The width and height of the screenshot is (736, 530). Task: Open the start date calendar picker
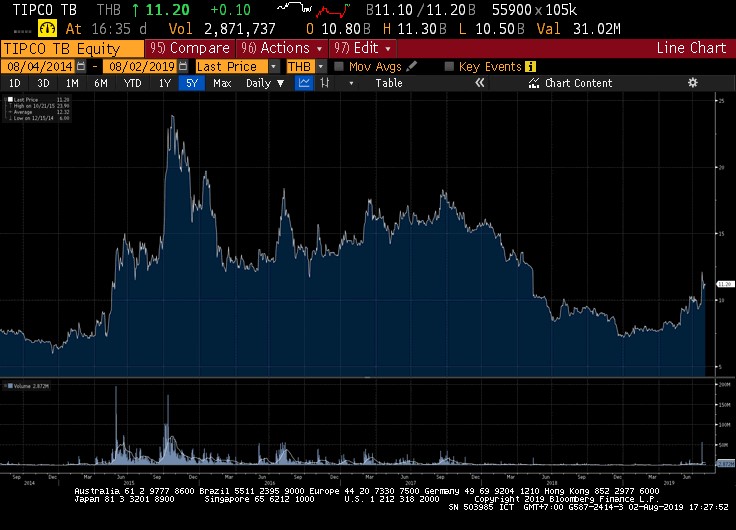click(x=81, y=66)
